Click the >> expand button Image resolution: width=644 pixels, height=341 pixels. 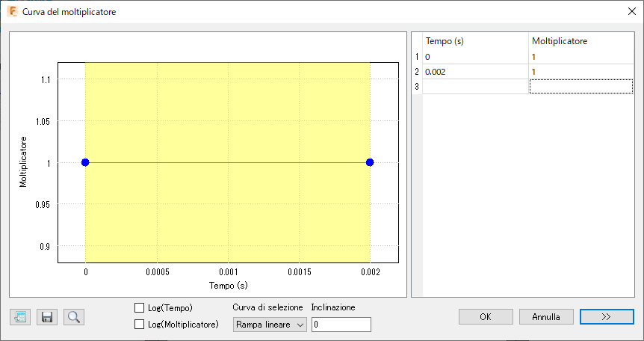[607, 317]
